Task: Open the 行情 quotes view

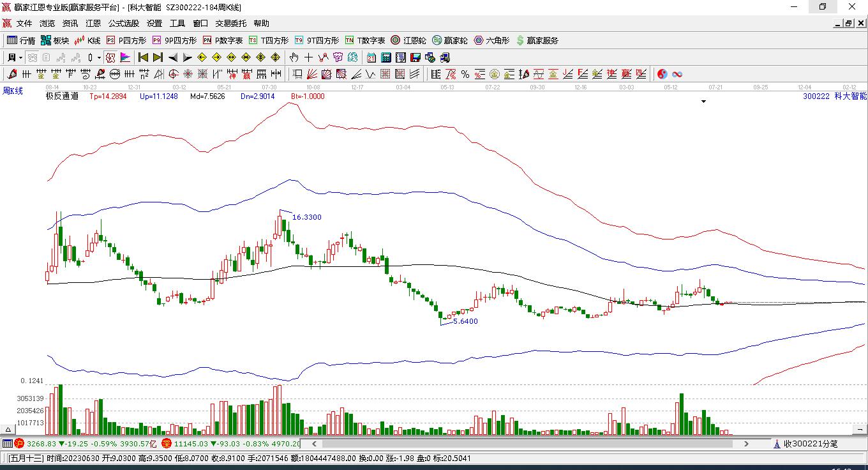Action: tap(20, 40)
